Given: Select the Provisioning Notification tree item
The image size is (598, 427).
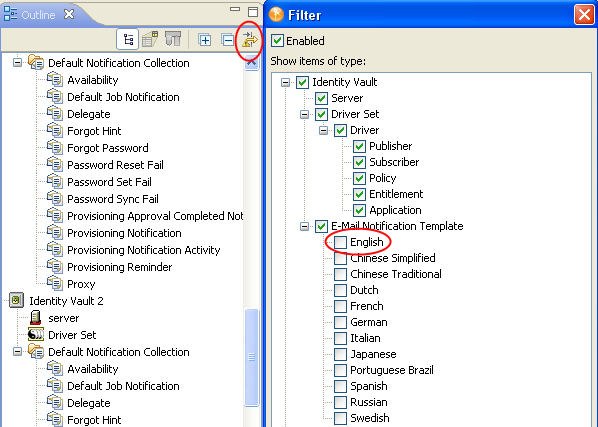Looking at the screenshot, I should (x=124, y=233).
